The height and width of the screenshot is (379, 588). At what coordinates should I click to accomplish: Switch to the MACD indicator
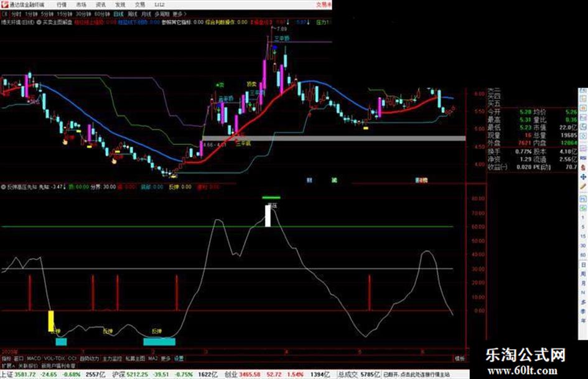(x=34, y=358)
